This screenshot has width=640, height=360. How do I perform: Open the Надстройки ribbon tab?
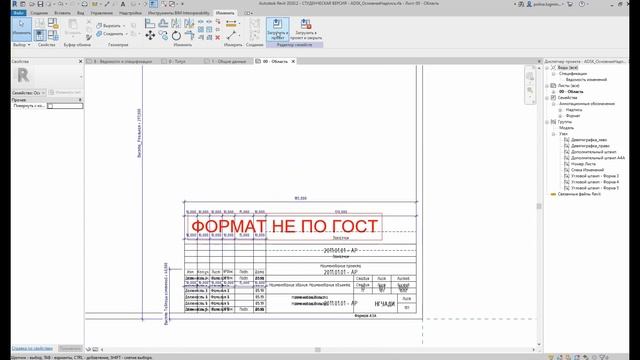tap(130, 13)
